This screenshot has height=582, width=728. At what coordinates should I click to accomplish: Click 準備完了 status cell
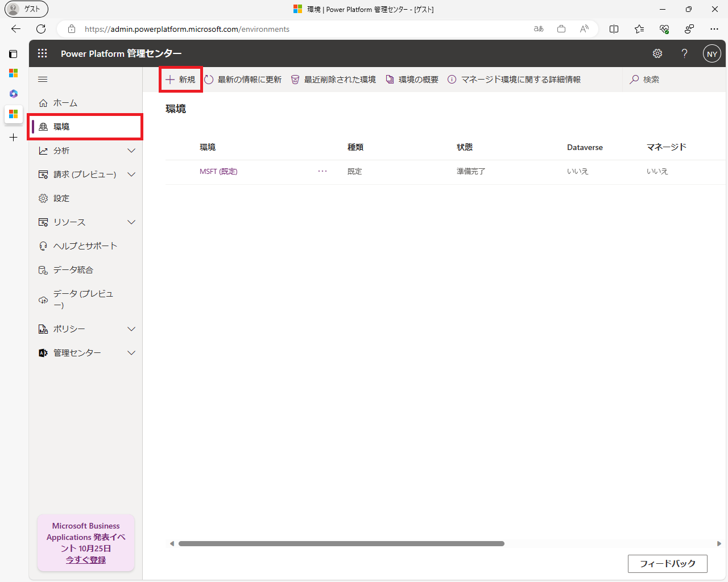point(471,171)
